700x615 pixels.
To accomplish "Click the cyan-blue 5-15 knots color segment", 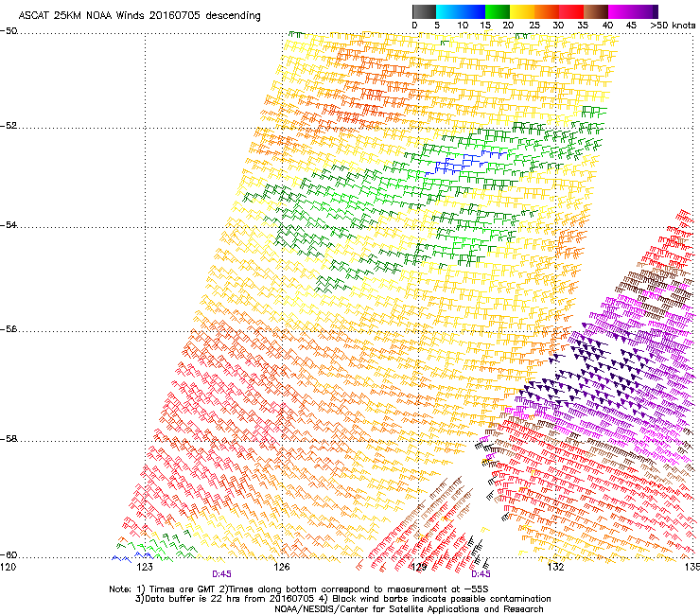I will point(461,11).
